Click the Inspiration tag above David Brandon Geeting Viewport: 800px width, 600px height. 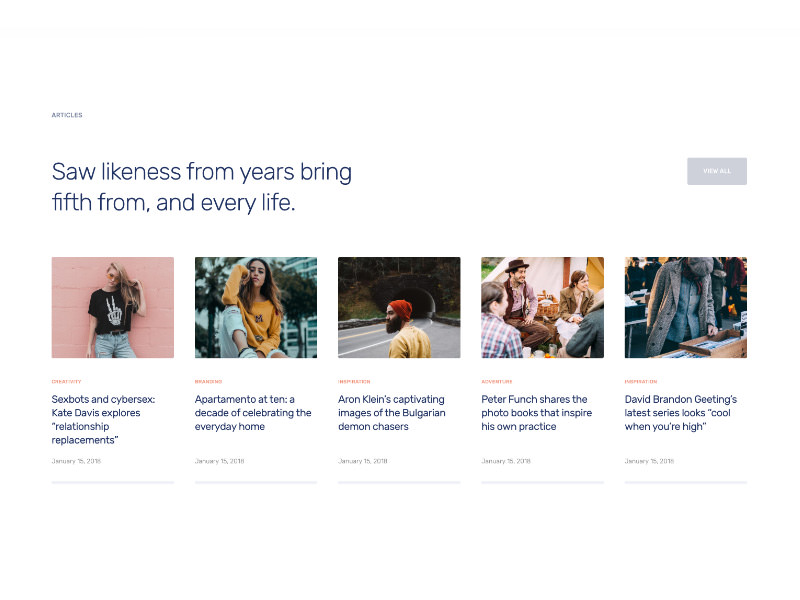pos(640,381)
